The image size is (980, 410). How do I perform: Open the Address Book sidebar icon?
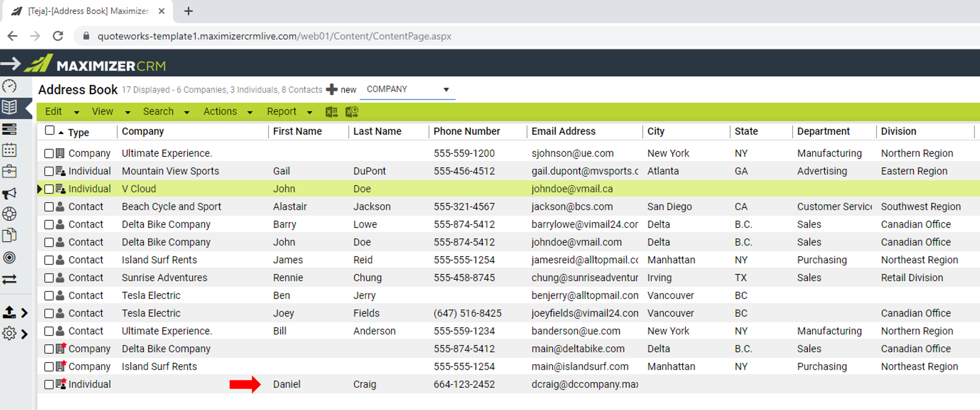click(9, 108)
